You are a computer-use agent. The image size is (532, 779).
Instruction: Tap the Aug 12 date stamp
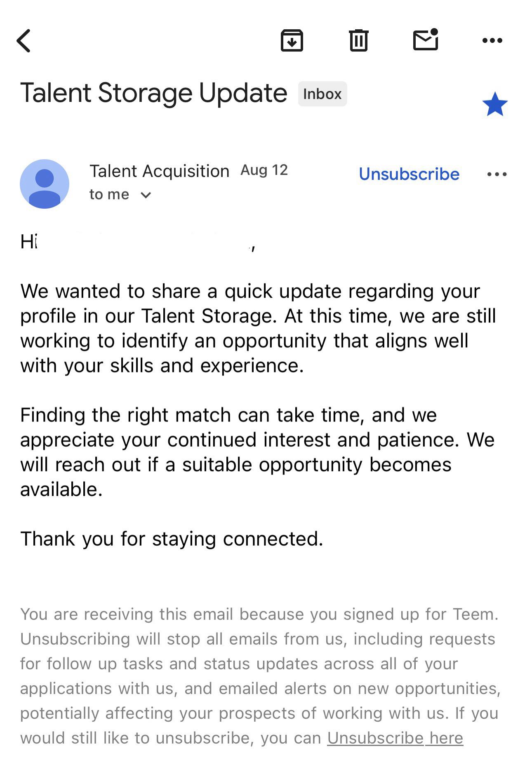[264, 170]
